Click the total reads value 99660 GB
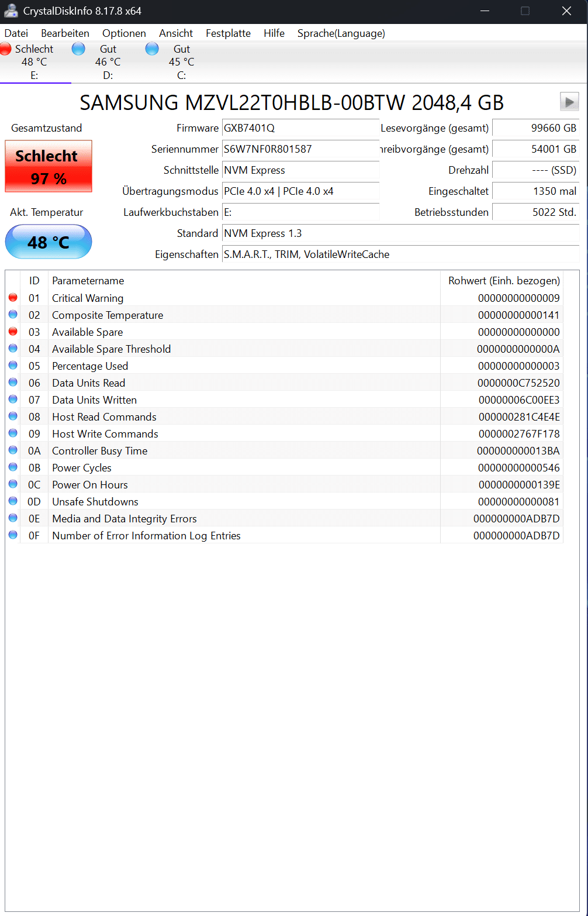Screen dimensions: 588x916 pyautogui.click(x=535, y=128)
